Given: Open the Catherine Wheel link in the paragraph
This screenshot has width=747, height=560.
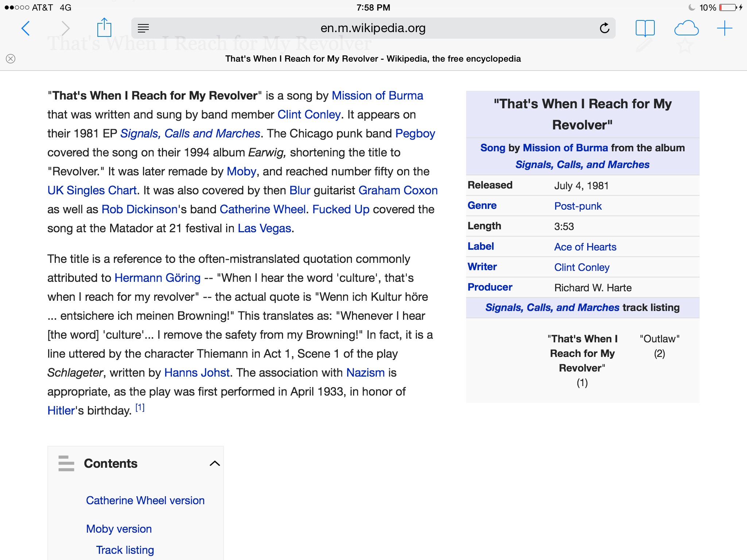Looking at the screenshot, I should pos(263,209).
